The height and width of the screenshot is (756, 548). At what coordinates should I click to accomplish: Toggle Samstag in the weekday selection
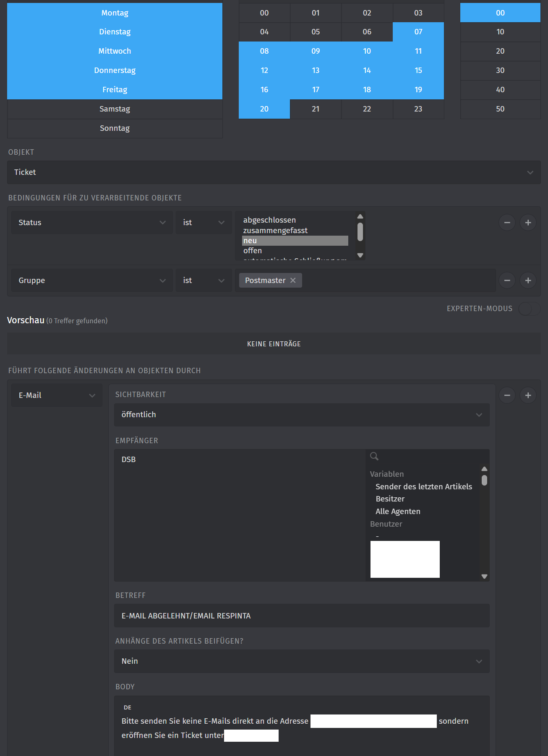point(115,109)
